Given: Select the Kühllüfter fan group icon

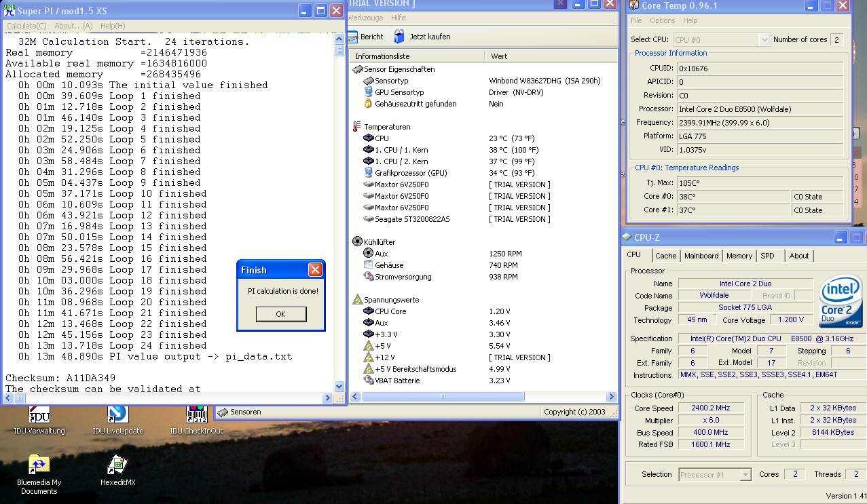Looking at the screenshot, I should pos(358,241).
